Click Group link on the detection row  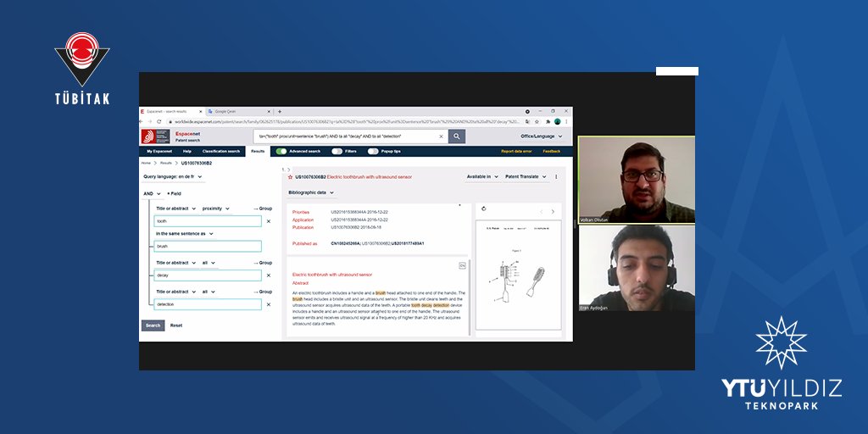tap(263, 292)
